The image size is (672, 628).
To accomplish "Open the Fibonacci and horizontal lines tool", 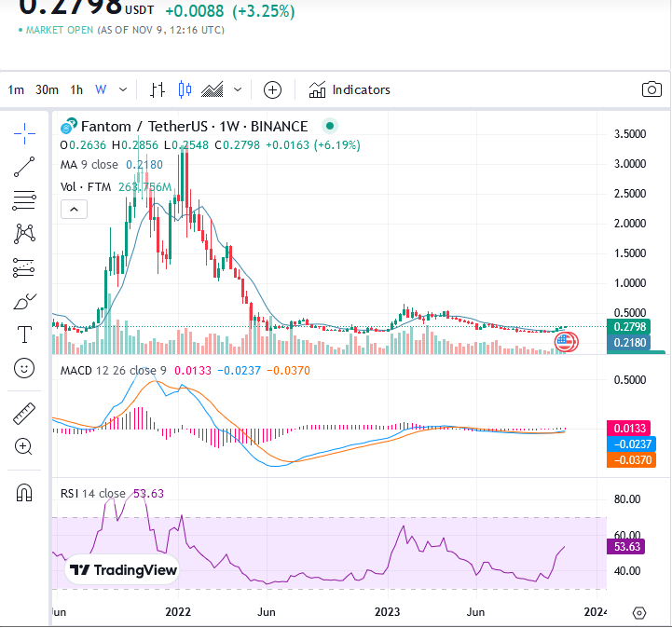I will coord(24,200).
